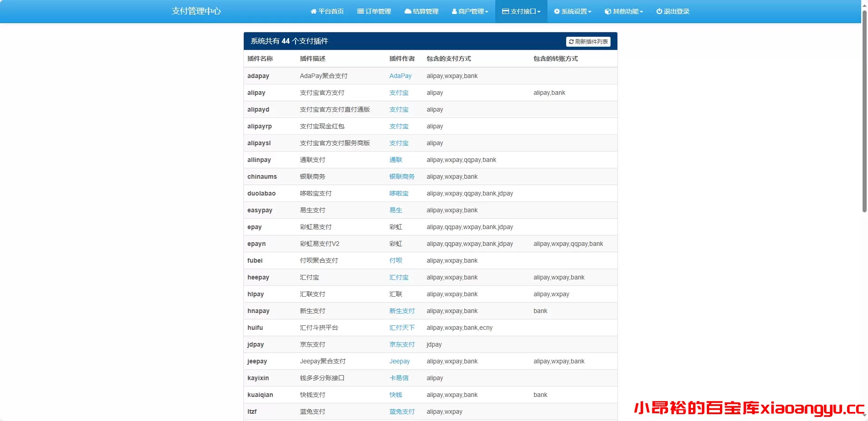Expand the 系统设置 dropdown
This screenshot has height=421, width=868.
[573, 11]
